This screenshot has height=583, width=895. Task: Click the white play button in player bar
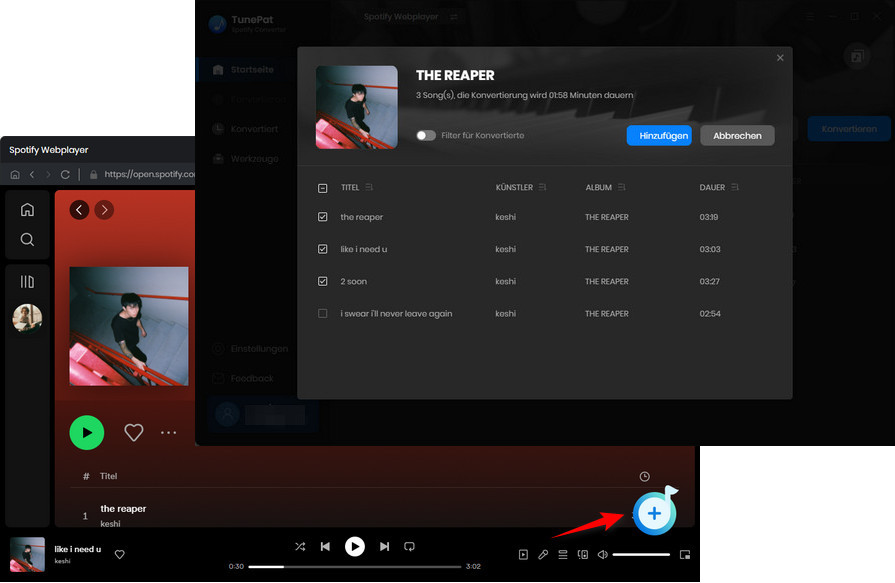[355, 546]
